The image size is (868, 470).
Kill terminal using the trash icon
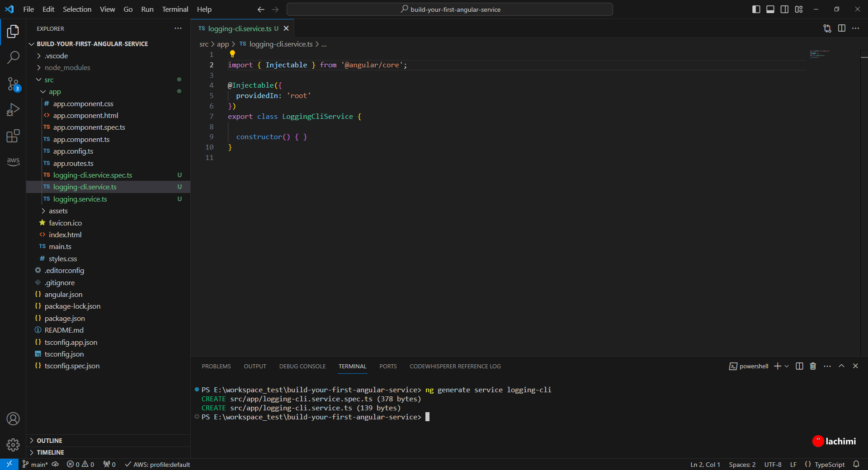coord(813,366)
